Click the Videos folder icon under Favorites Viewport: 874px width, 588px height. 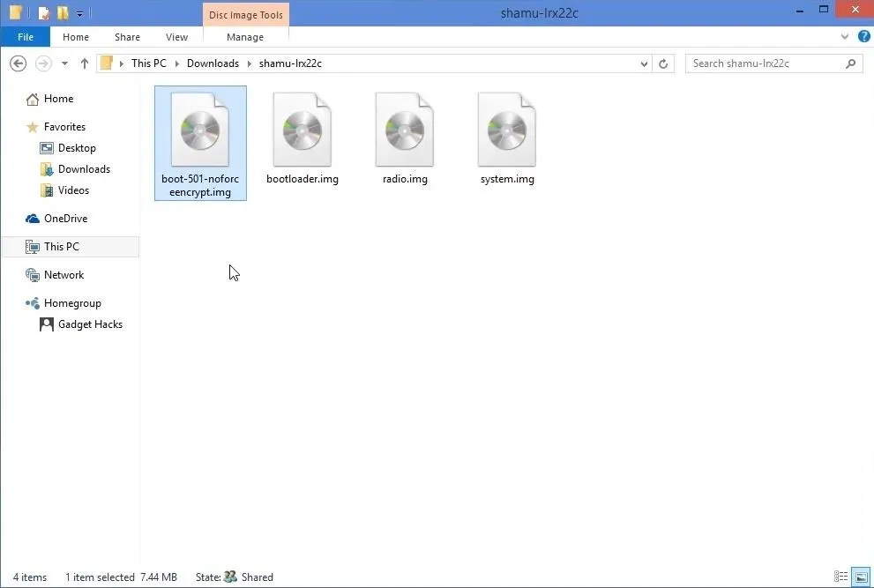point(46,190)
